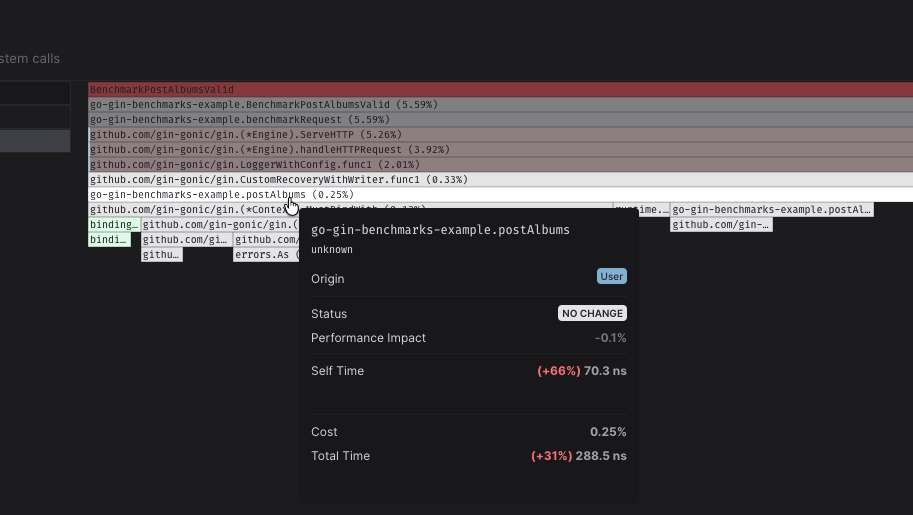Click the (+31%) total time change
Image resolution: width=913 pixels, height=515 pixels.
(551, 456)
